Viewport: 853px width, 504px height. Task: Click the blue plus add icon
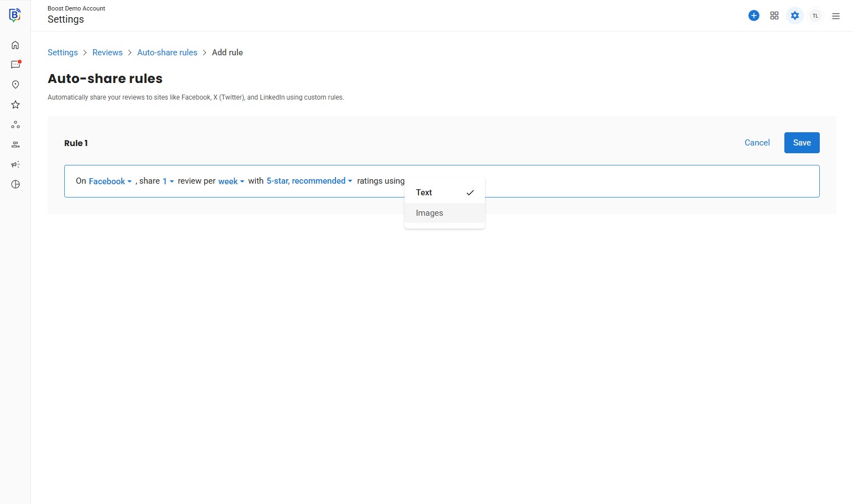tap(753, 15)
